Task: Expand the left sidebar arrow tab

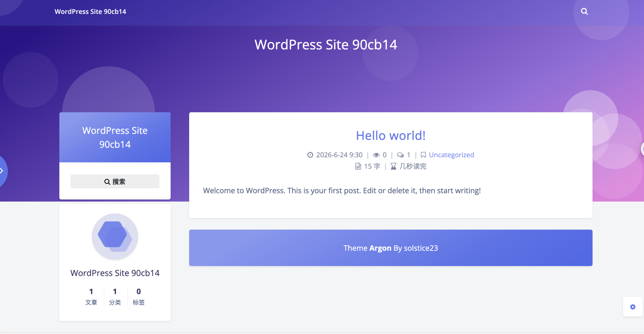Action: (2, 171)
